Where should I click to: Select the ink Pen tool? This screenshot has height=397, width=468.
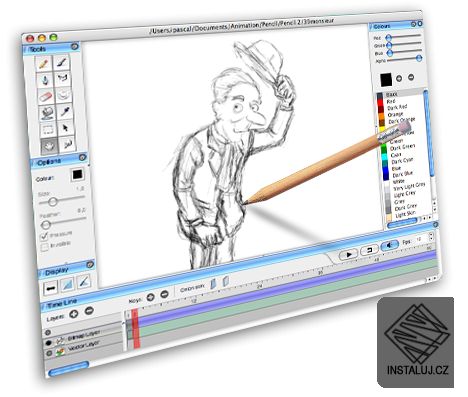45,80
